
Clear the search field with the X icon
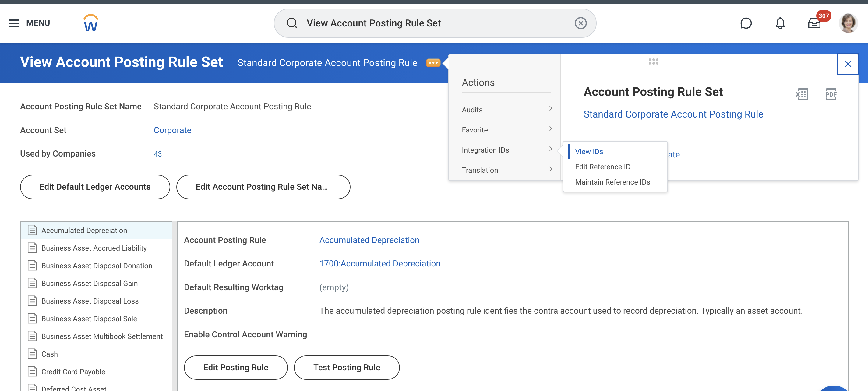point(580,23)
